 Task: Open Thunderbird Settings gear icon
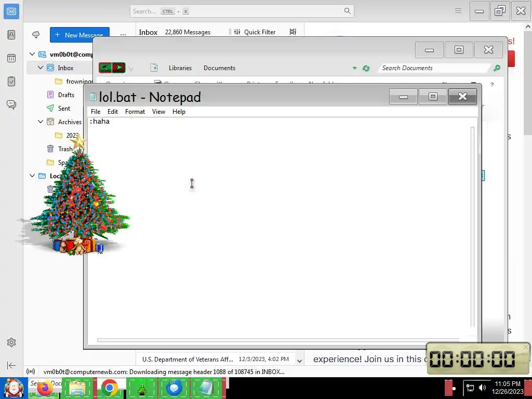click(11, 342)
